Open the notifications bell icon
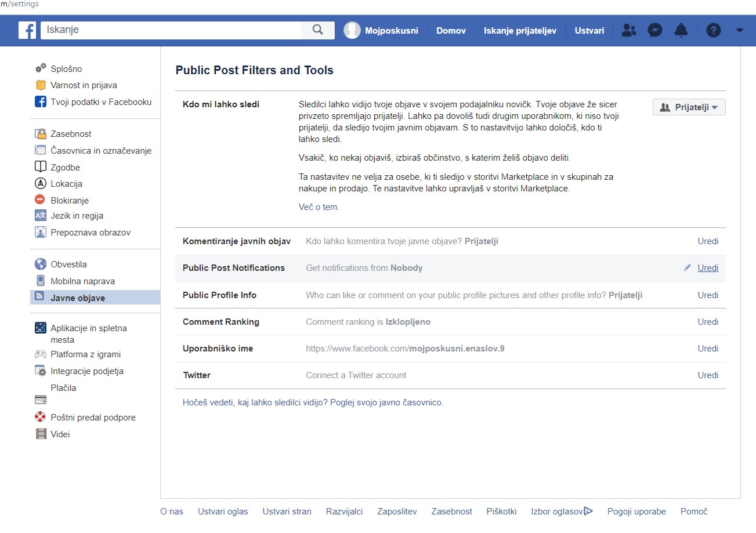Viewport: 756px width, 533px height. 681,31
